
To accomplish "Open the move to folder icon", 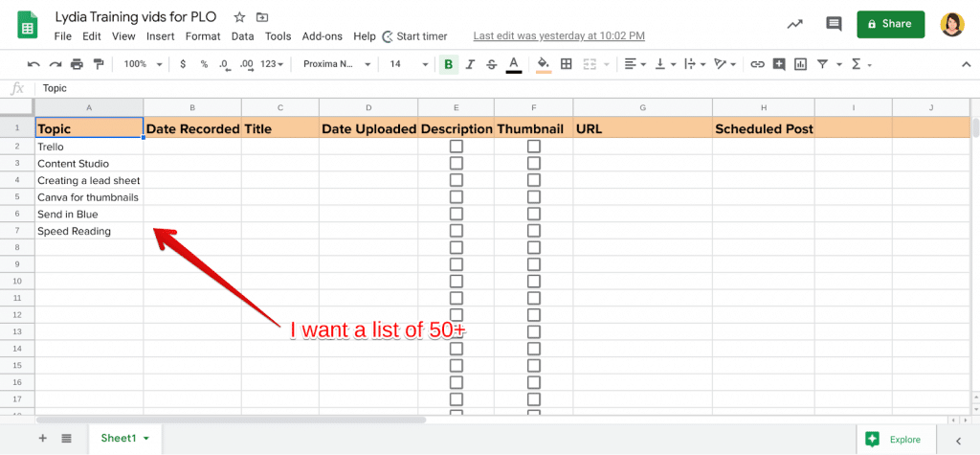I will click(262, 17).
